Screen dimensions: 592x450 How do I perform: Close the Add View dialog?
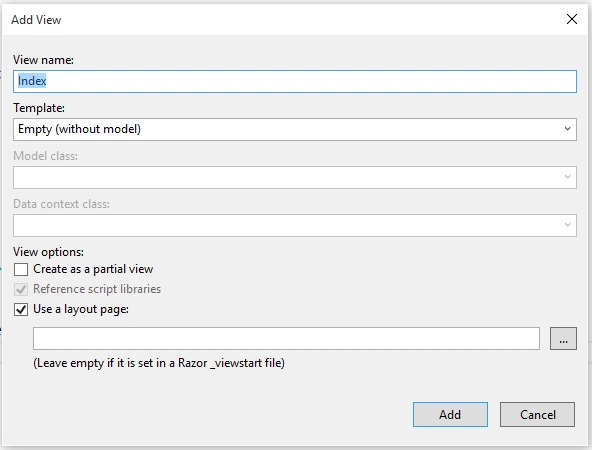pos(572,19)
